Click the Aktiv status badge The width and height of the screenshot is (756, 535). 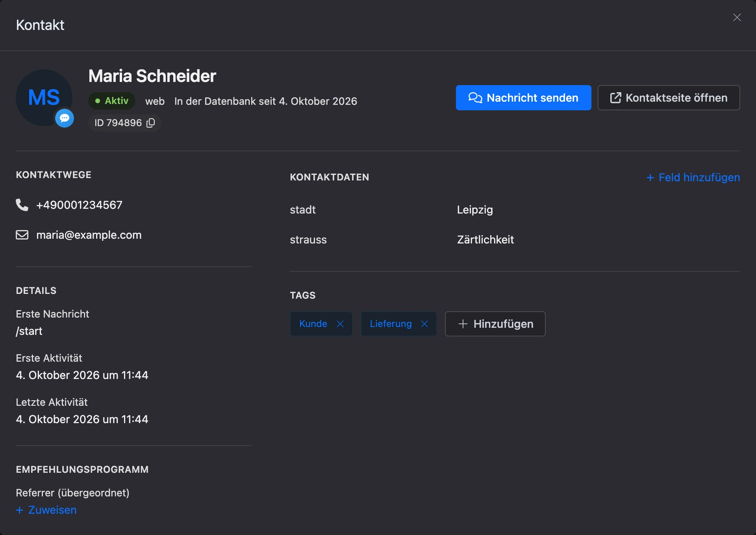point(112,101)
